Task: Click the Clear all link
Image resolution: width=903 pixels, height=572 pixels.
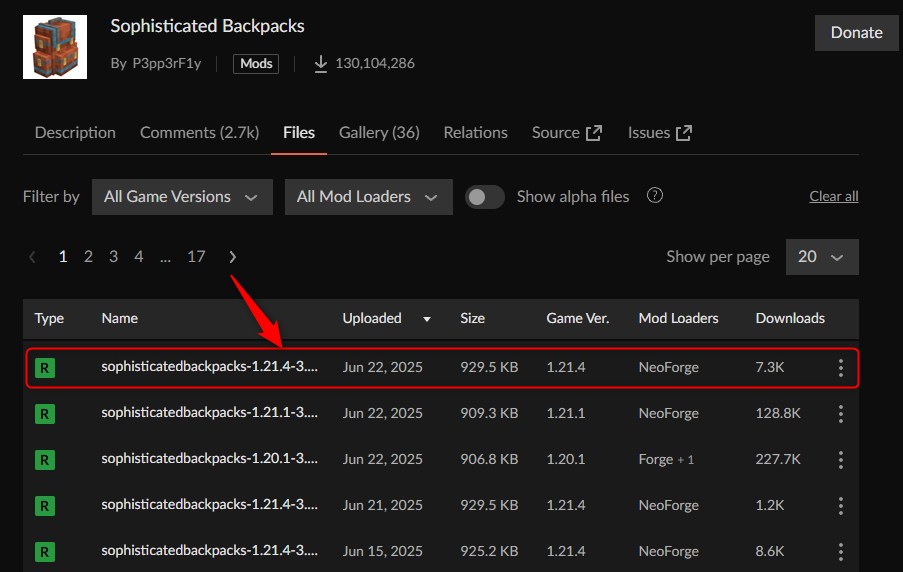Action: tap(833, 196)
